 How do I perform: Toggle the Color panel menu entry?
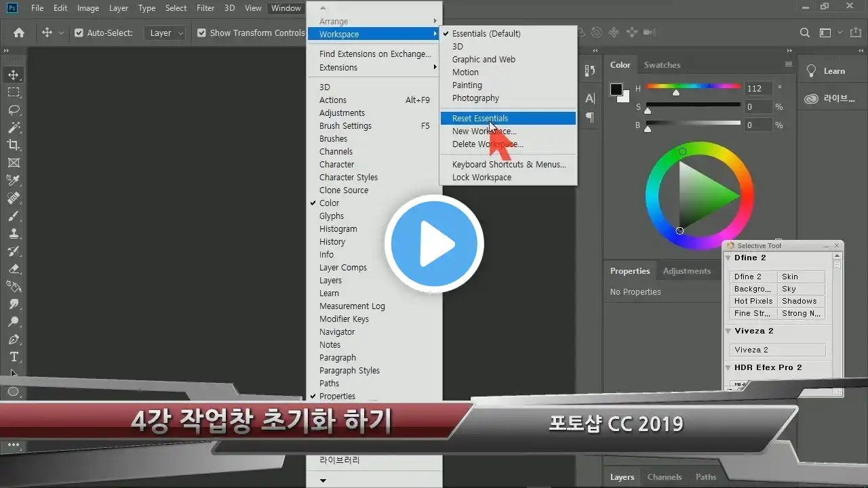tap(374, 203)
